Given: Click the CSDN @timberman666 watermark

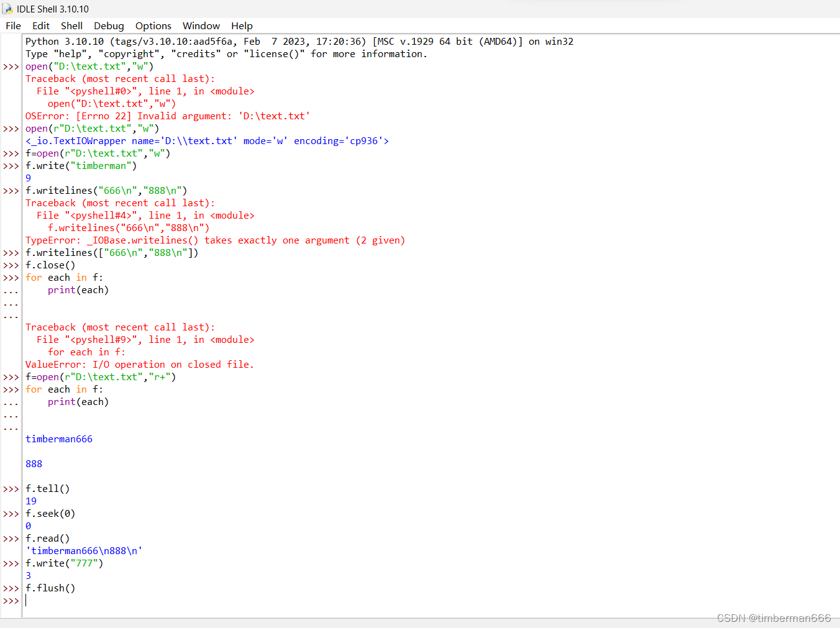Looking at the screenshot, I should (774, 618).
